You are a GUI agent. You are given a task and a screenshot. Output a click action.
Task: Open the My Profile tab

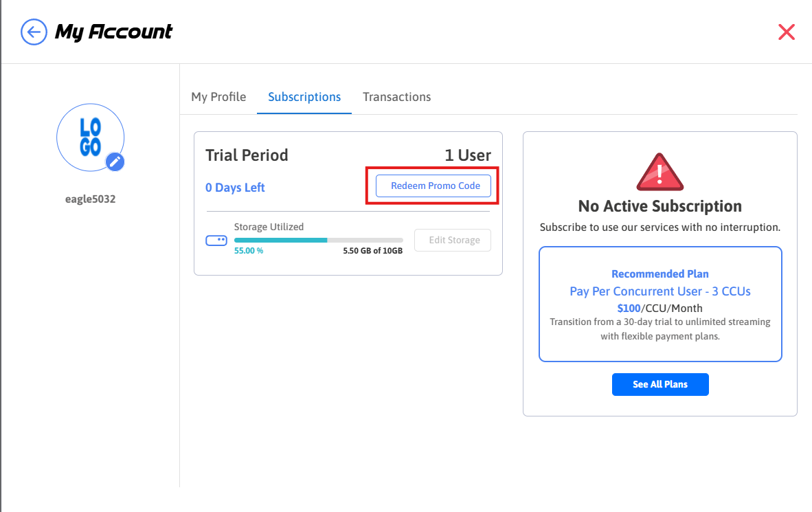tap(218, 97)
